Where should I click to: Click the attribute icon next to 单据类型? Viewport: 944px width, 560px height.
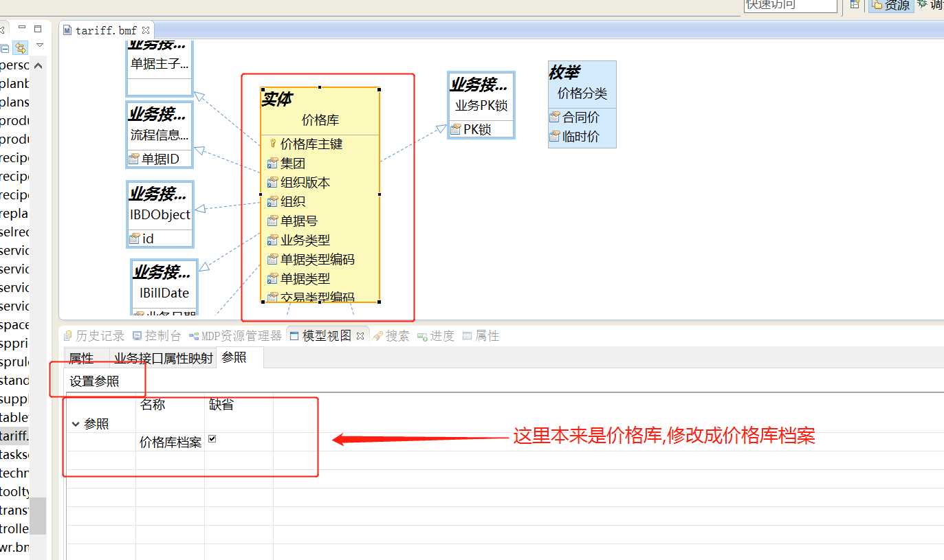pos(272,279)
